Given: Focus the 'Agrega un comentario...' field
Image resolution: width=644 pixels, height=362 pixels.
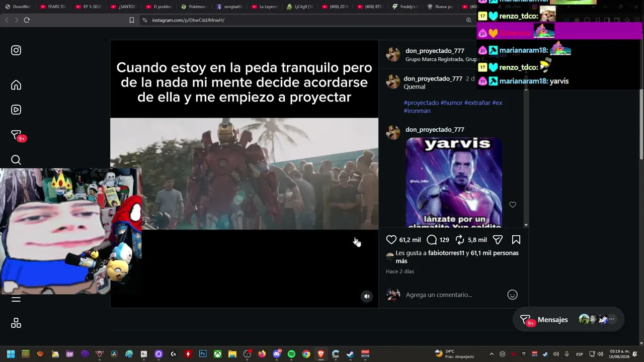Looking at the screenshot, I should (x=453, y=295).
